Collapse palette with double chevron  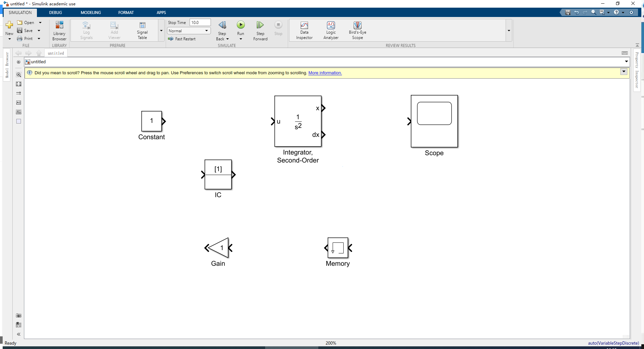coord(19,334)
